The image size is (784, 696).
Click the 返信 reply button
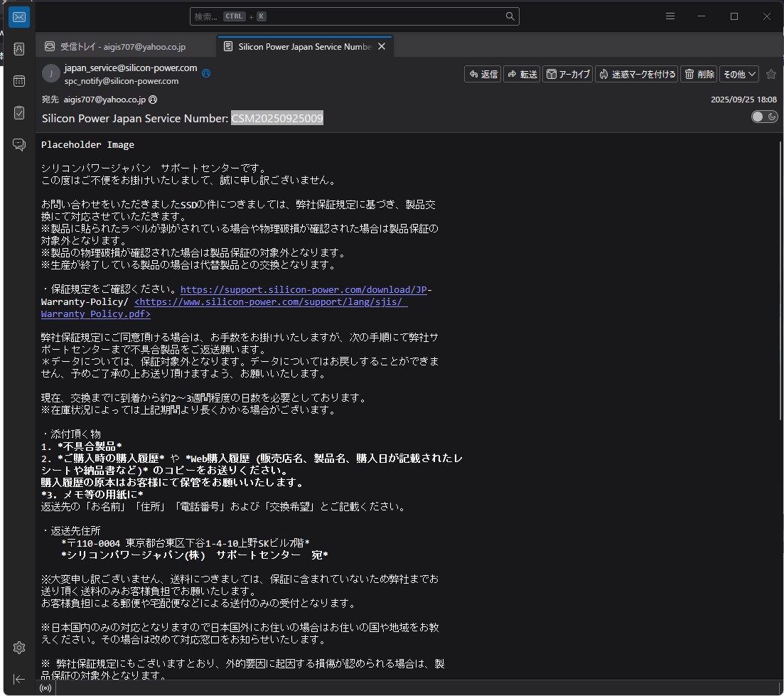coord(483,74)
